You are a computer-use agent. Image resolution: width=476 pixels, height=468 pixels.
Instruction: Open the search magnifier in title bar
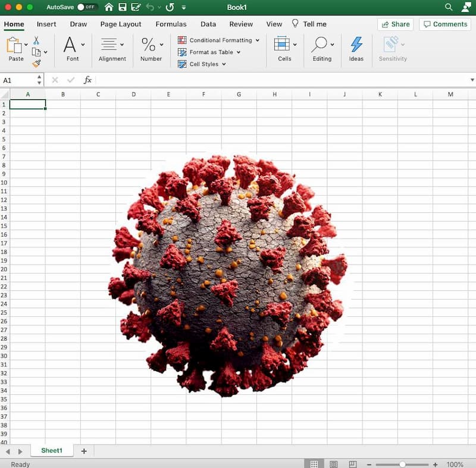tap(449, 7)
